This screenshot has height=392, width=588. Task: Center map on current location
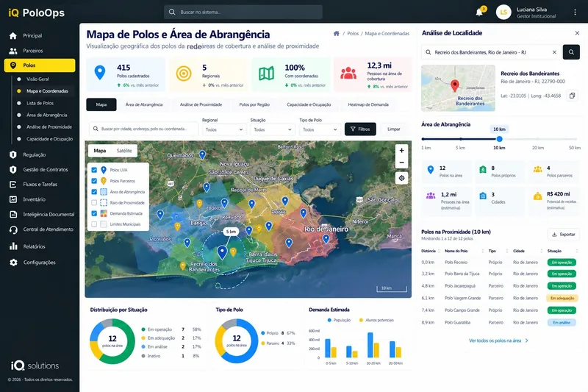click(x=401, y=178)
